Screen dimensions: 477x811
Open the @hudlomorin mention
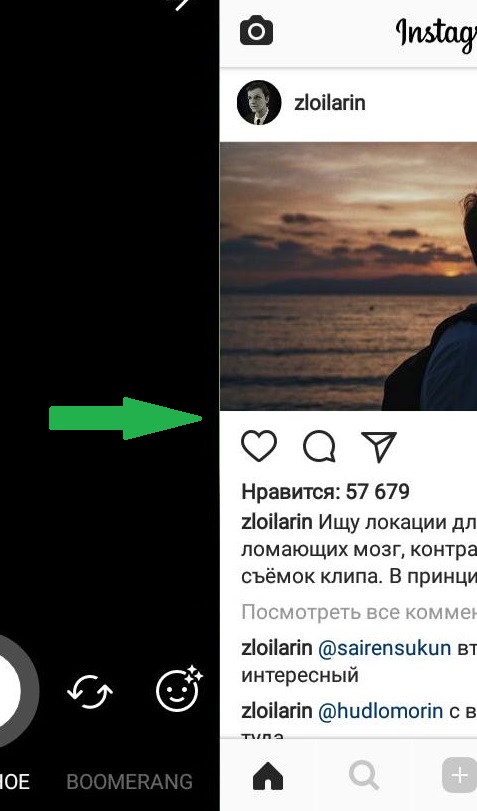pyautogui.click(x=380, y=711)
